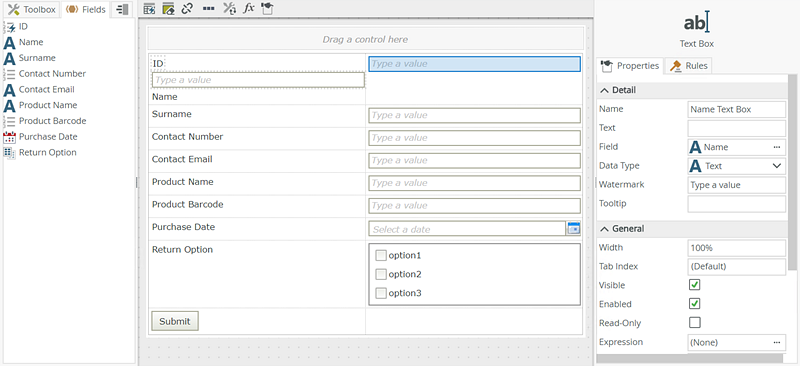Select the 'Surname' label on canvas

coord(171,114)
